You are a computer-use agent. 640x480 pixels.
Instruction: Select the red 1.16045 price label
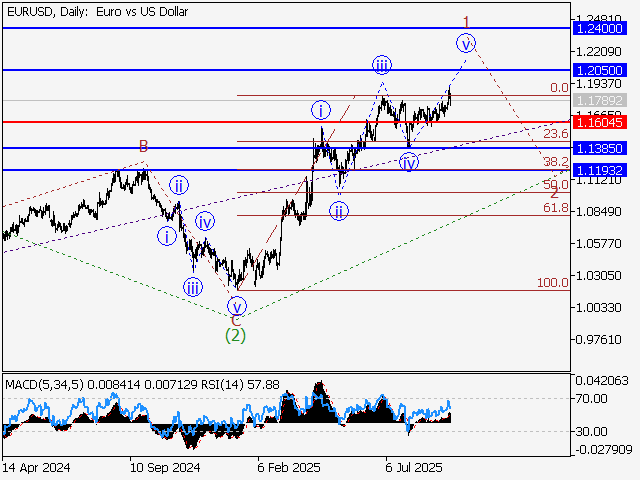[600, 122]
